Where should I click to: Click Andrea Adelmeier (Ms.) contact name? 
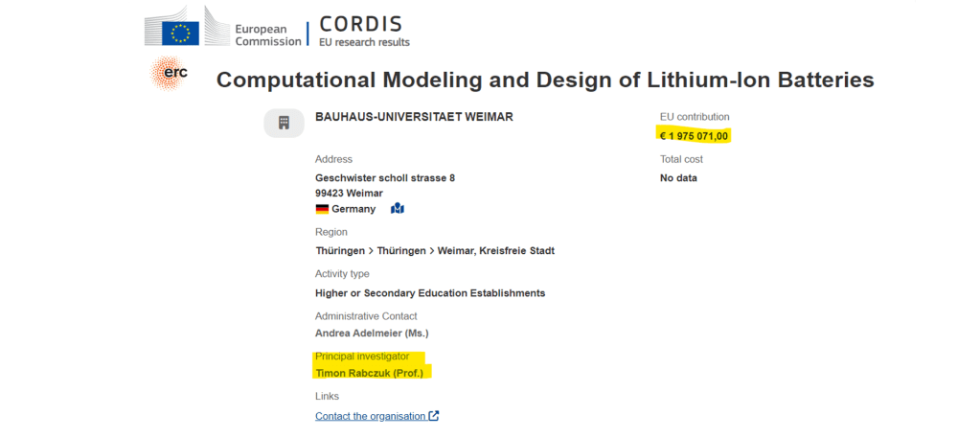pyautogui.click(x=372, y=334)
